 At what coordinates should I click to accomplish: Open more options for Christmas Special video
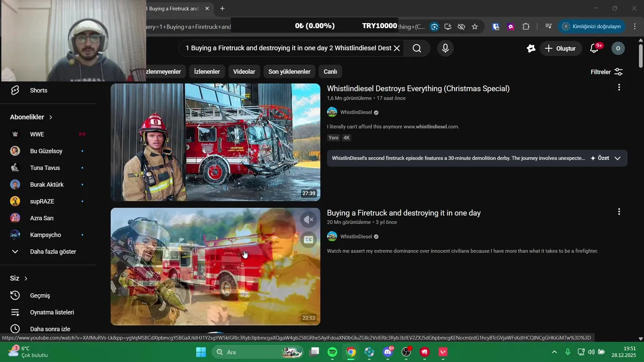click(x=619, y=87)
